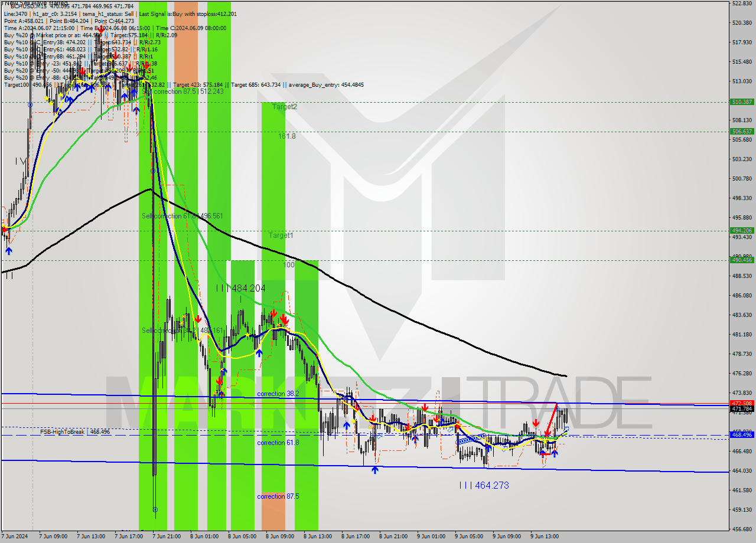Click 522.830 on the price scale
This screenshot has height=543, width=756.
click(742, 3)
